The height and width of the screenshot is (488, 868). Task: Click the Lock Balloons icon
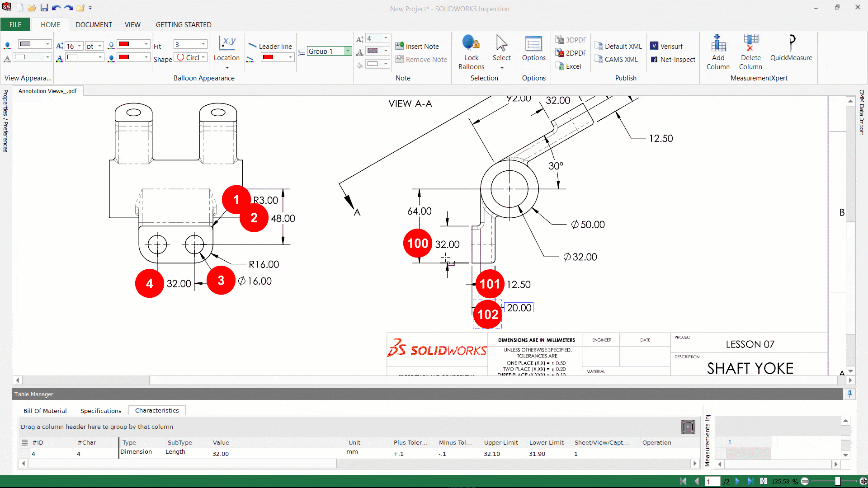(471, 43)
